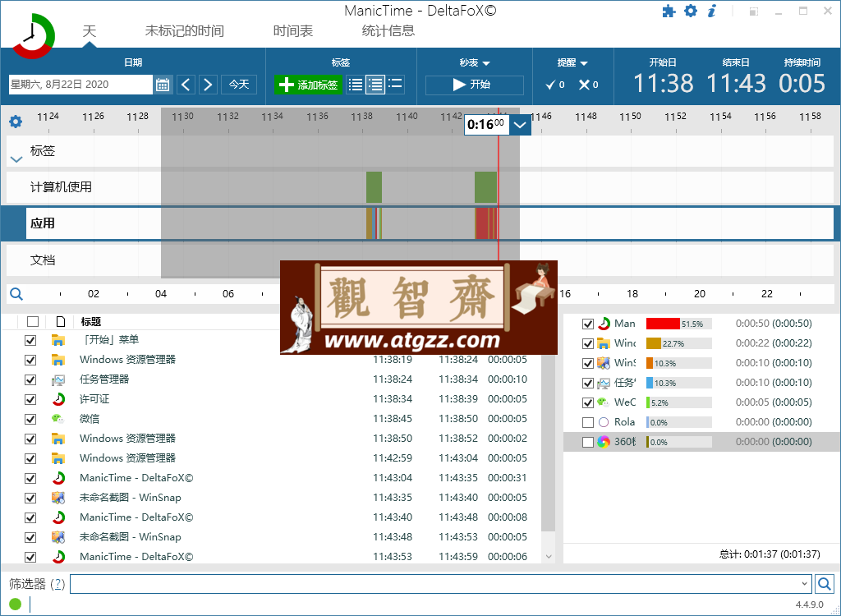Click the 标题 column header
Viewport: 841px width, 616px height.
pos(90,321)
